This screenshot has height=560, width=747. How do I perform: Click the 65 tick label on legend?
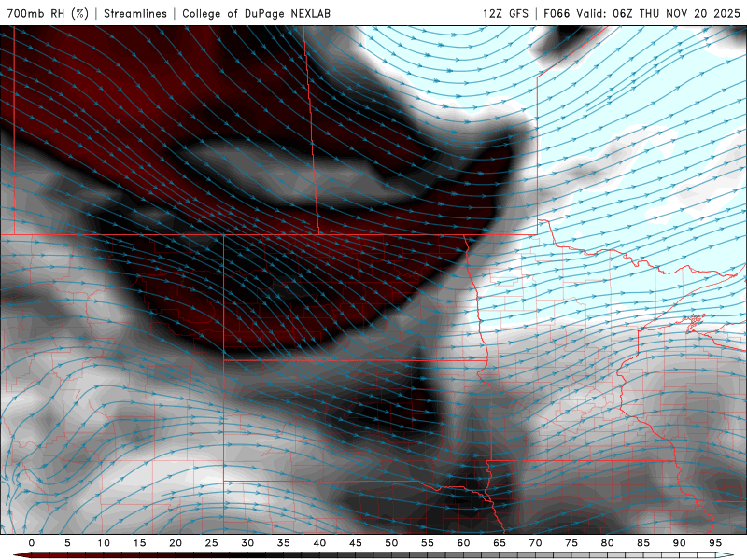[x=500, y=543]
